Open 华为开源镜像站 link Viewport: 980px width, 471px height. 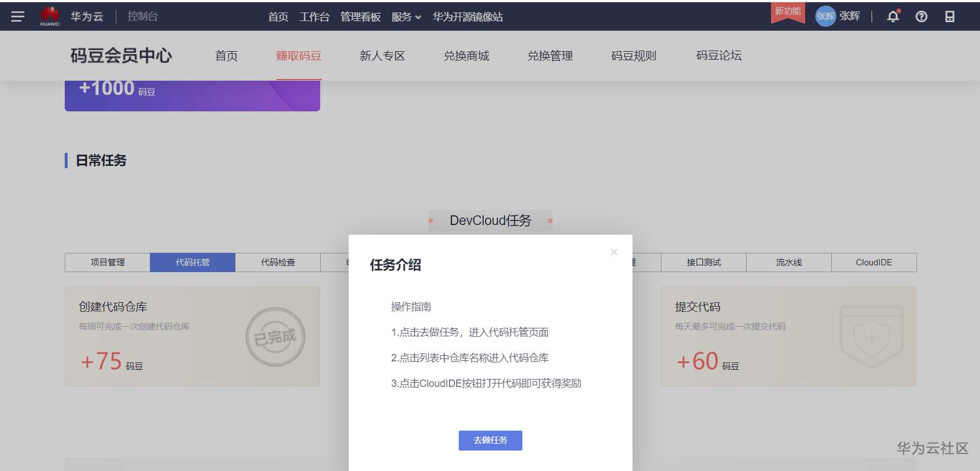click(x=468, y=17)
